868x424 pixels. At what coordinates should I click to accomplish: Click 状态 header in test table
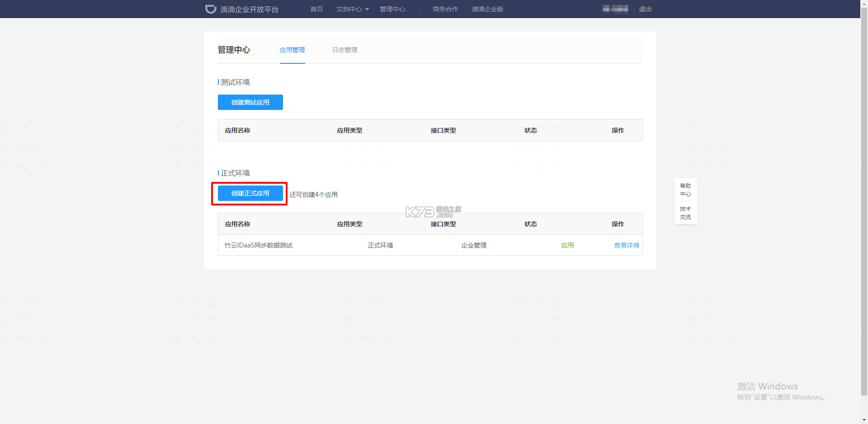(530, 130)
